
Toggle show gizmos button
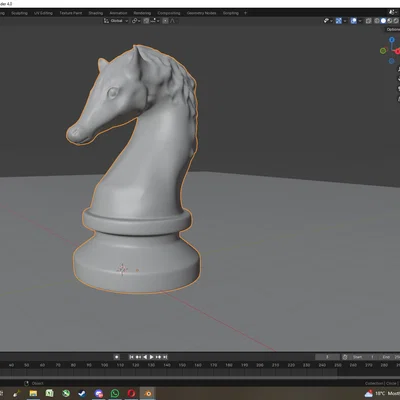(339, 21)
